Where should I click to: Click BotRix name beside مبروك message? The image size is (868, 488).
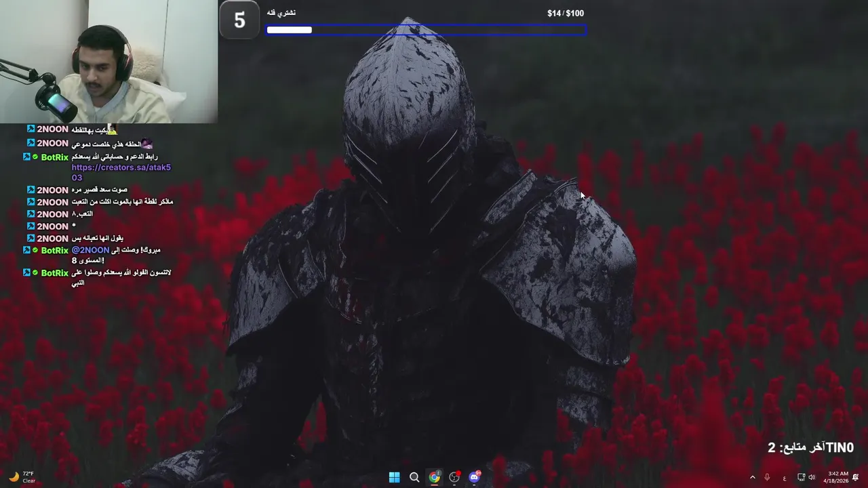(55, 251)
